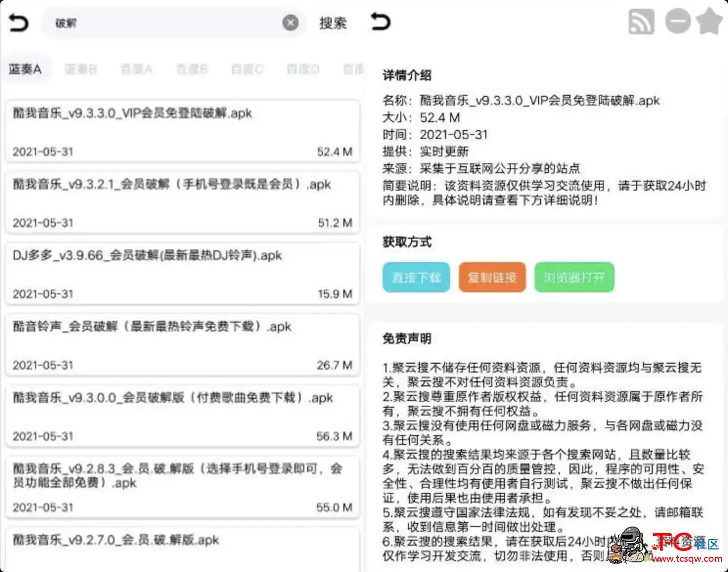Tap the 搜索 search button
This screenshot has height=572, width=728.
point(333,23)
